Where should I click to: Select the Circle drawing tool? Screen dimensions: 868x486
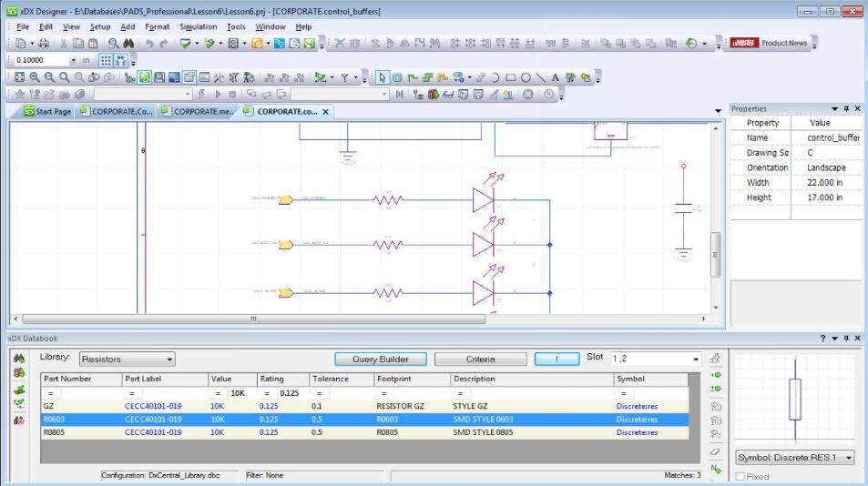click(526, 77)
